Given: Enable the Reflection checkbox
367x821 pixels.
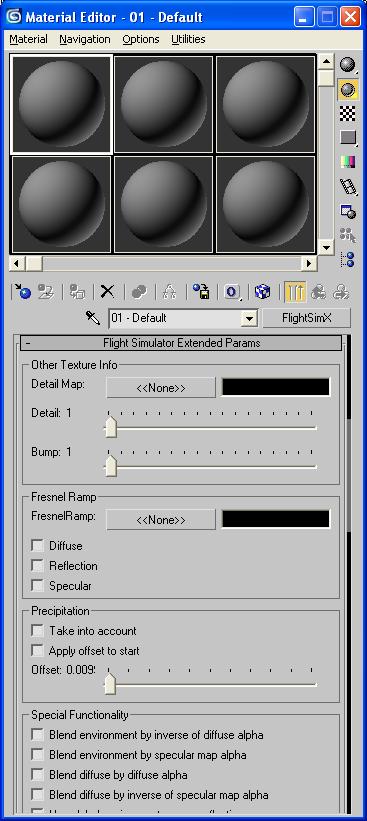Looking at the screenshot, I should click(38, 565).
